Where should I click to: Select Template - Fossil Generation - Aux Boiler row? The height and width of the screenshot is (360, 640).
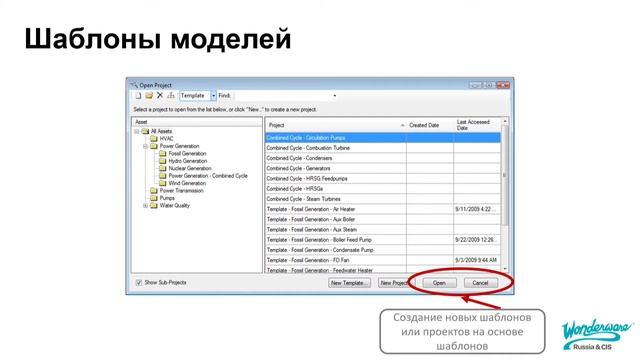[383, 220]
